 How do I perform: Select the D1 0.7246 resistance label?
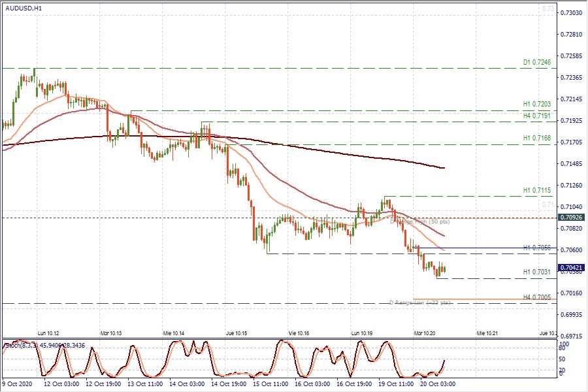[x=537, y=62]
